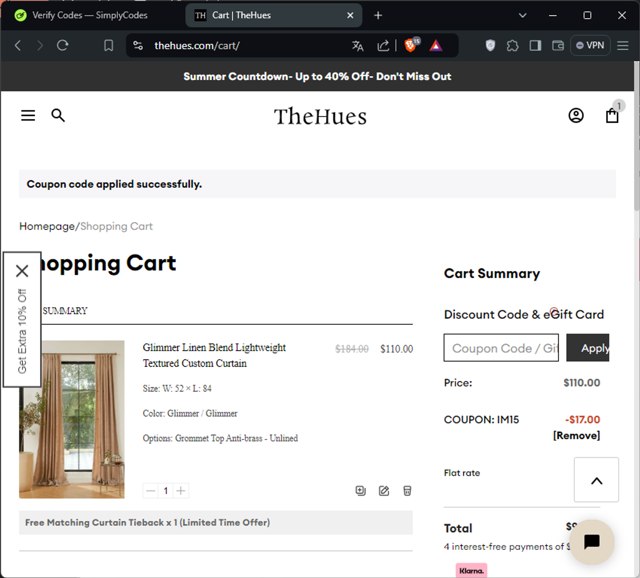
Task: Click the VPN button
Action: coord(590,45)
